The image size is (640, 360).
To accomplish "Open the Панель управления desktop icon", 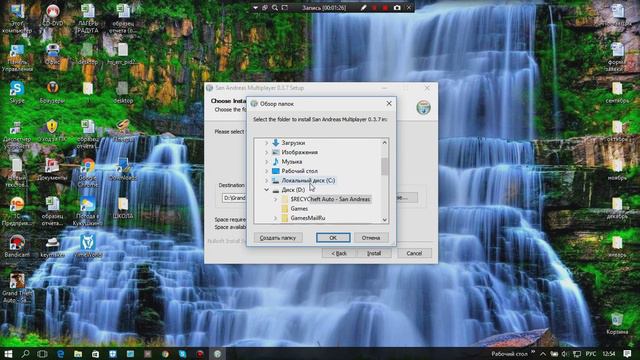I will 17,58.
